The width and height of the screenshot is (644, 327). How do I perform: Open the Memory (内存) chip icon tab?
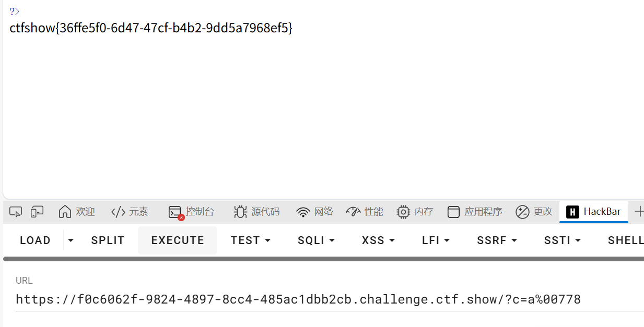click(415, 212)
